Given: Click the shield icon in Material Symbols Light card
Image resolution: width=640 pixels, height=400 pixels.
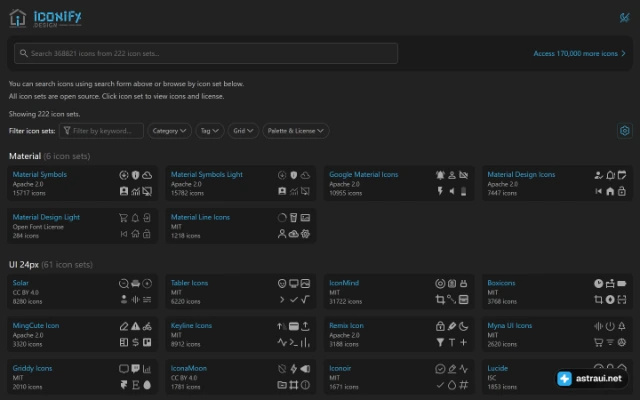Looking at the screenshot, I should click(293, 175).
